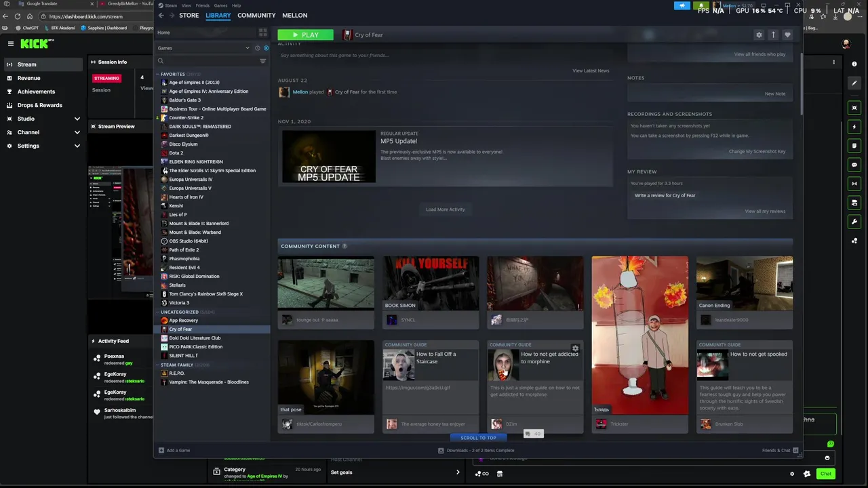868x488 pixels.
Task: Open the Community Content help question mark
Action: (344, 246)
